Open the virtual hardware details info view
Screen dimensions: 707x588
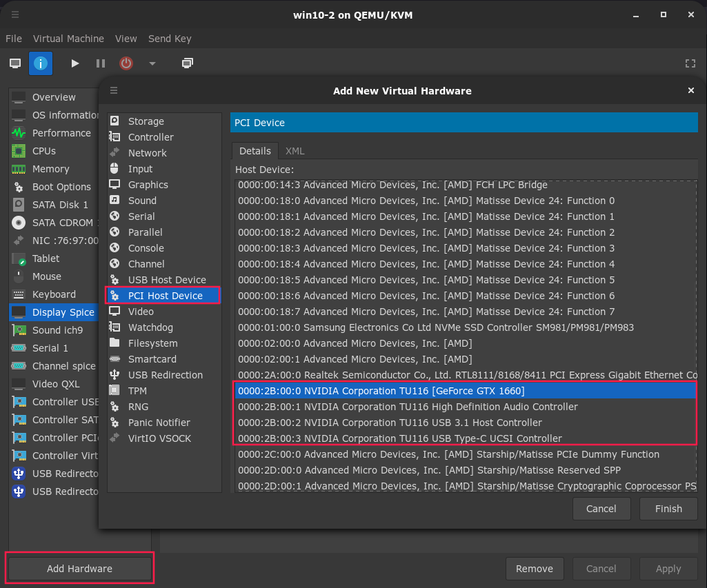tap(41, 63)
